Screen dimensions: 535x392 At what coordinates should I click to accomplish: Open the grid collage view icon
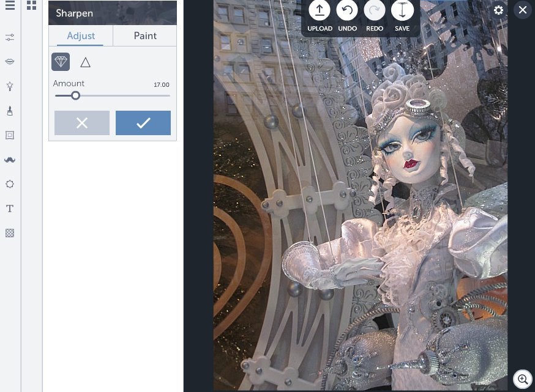click(31, 5)
